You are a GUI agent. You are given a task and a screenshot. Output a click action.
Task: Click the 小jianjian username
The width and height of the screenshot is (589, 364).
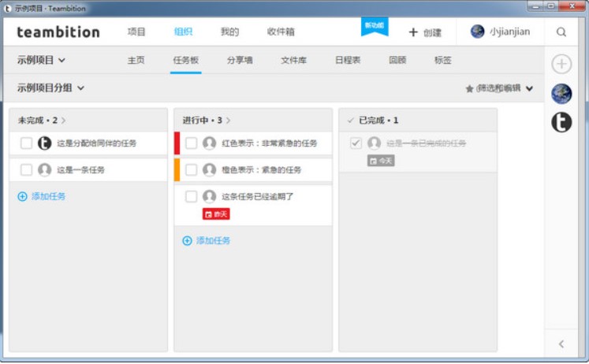pyautogui.click(x=509, y=32)
